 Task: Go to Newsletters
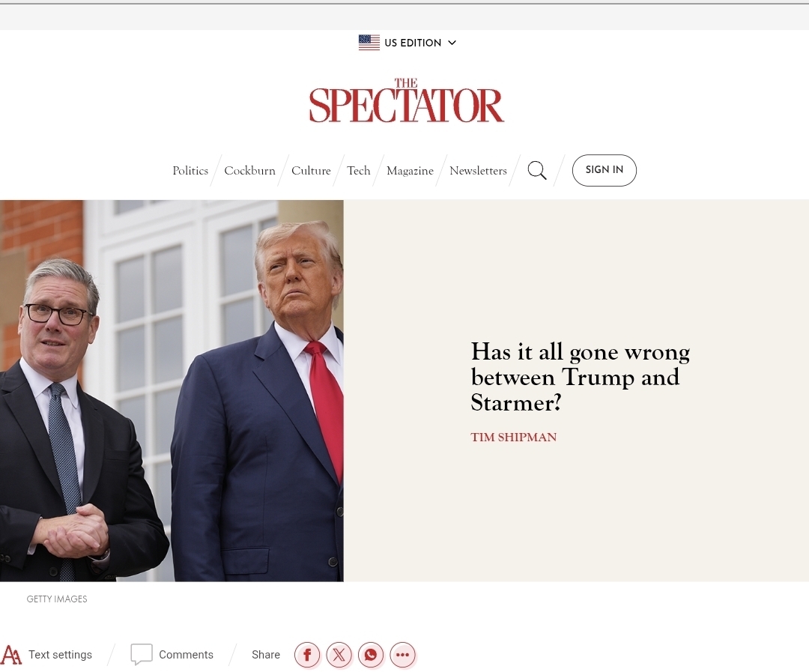(478, 170)
